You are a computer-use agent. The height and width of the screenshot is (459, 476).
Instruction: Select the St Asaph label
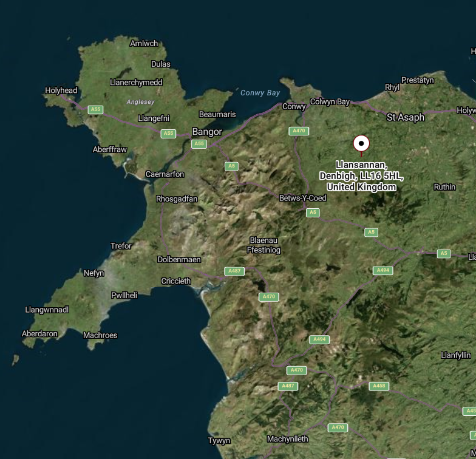[x=406, y=117]
